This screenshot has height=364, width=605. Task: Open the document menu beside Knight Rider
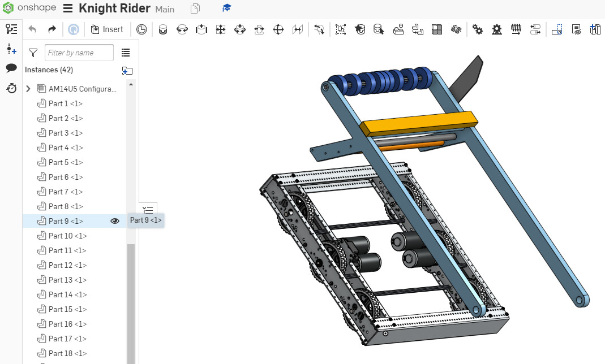point(66,8)
